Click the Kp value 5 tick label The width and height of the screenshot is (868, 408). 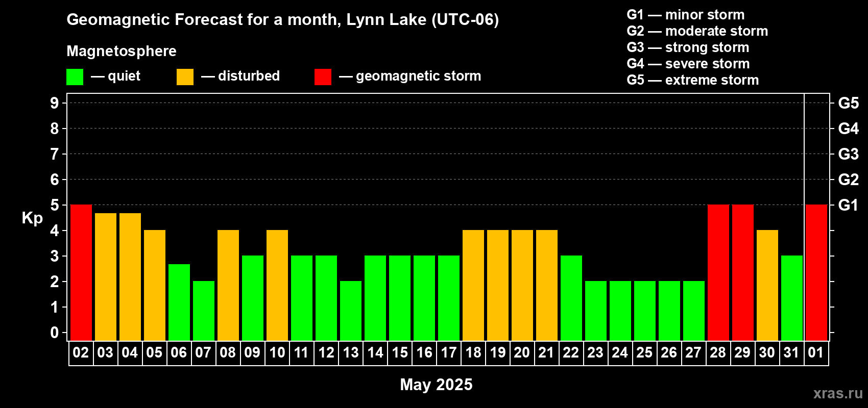(x=55, y=205)
